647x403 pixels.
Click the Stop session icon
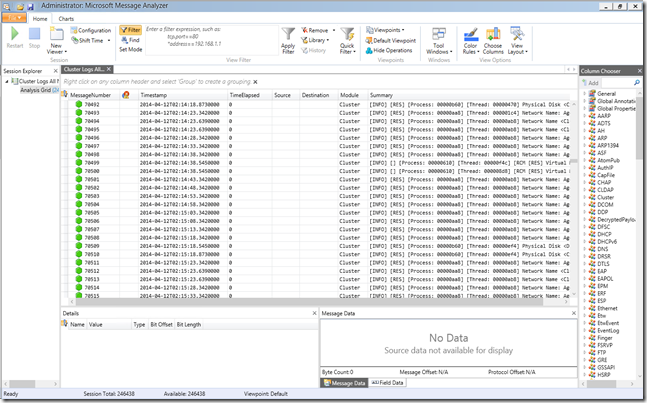pos(35,35)
